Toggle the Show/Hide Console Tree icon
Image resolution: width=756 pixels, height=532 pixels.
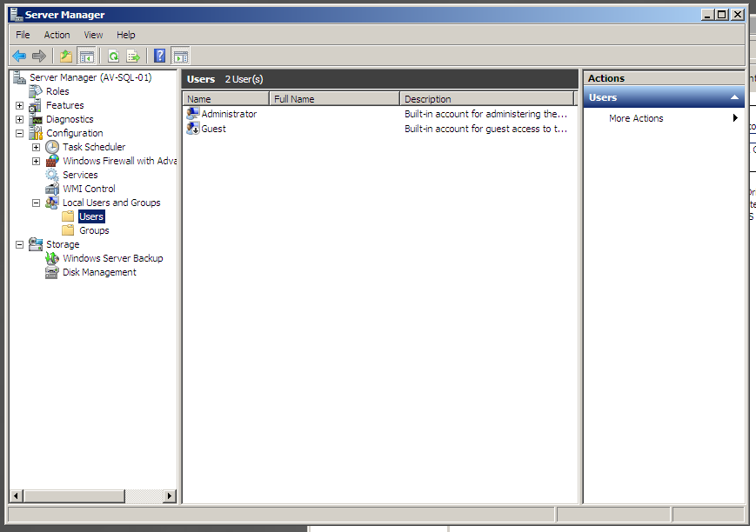tap(87, 57)
